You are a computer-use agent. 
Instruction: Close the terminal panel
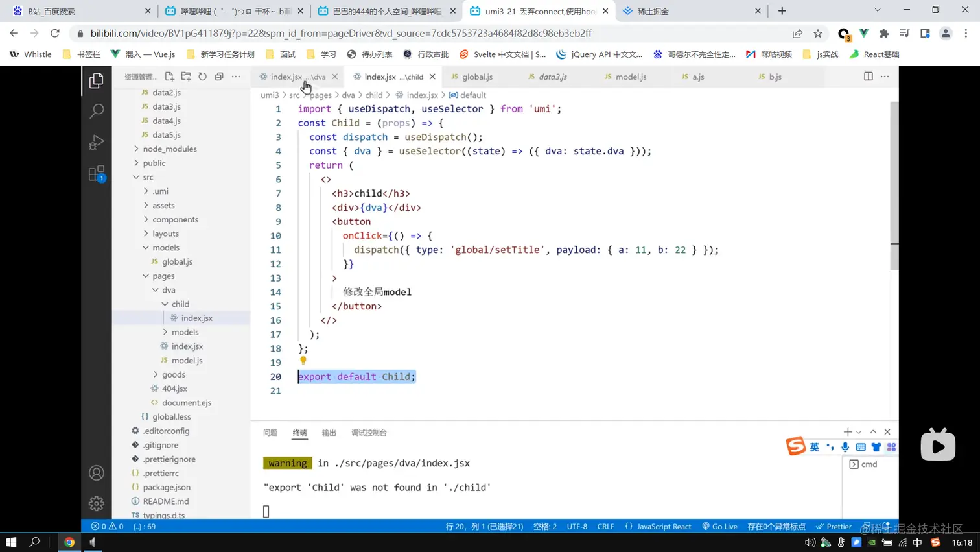887,432
